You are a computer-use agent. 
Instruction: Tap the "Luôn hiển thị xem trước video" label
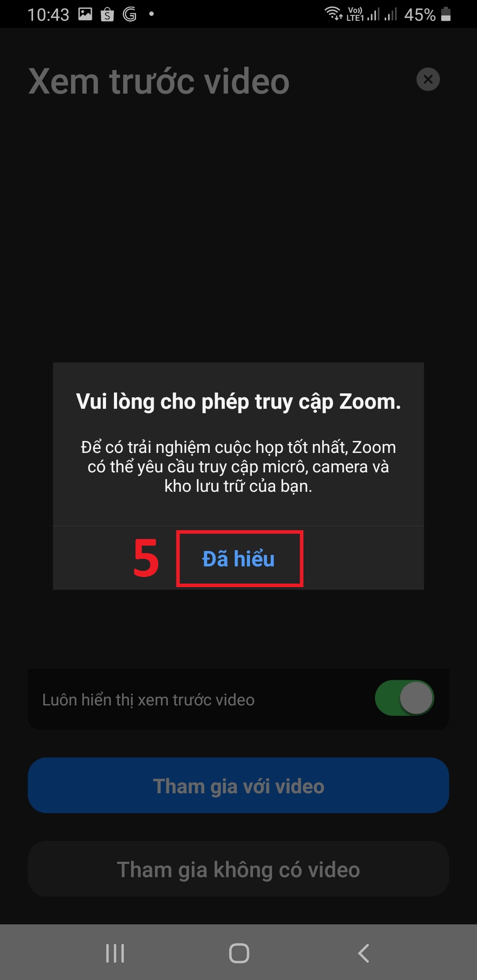pyautogui.click(x=148, y=700)
